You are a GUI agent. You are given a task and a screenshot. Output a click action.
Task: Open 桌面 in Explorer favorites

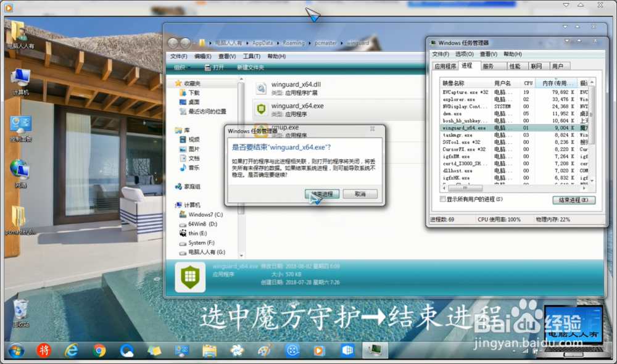pos(189,102)
